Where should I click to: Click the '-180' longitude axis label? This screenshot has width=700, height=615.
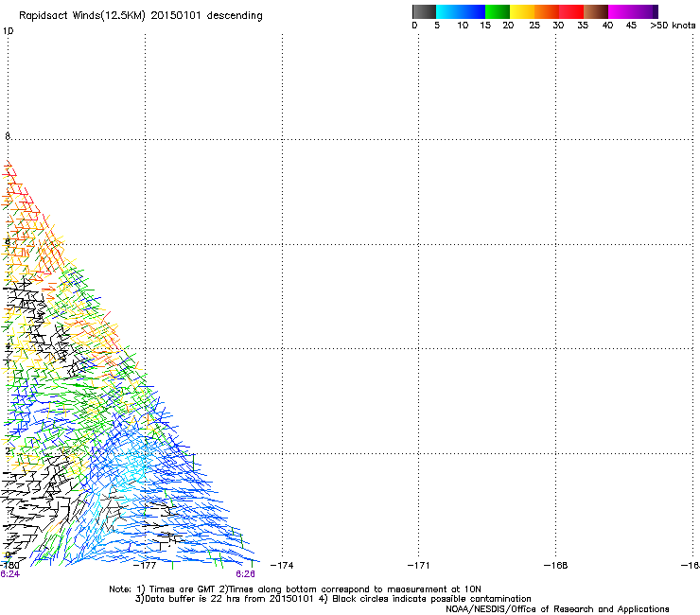(9, 566)
